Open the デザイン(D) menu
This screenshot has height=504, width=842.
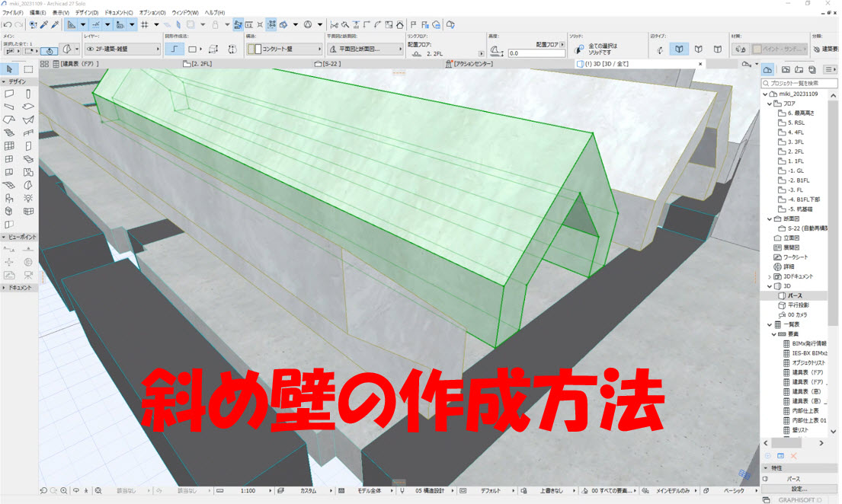pos(86,13)
